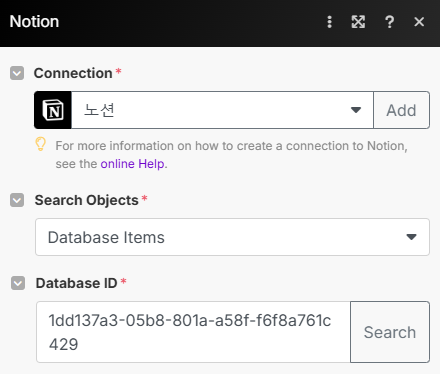Viewport: 440px width, 374px height.
Task: Open the three-dot options menu in header
Action: (329, 22)
